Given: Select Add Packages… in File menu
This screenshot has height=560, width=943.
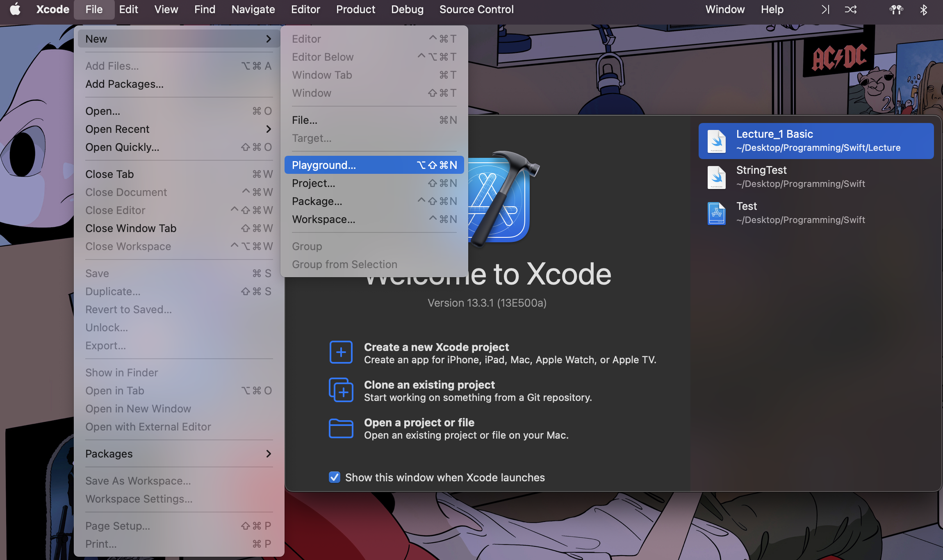Looking at the screenshot, I should click(x=179, y=84).
